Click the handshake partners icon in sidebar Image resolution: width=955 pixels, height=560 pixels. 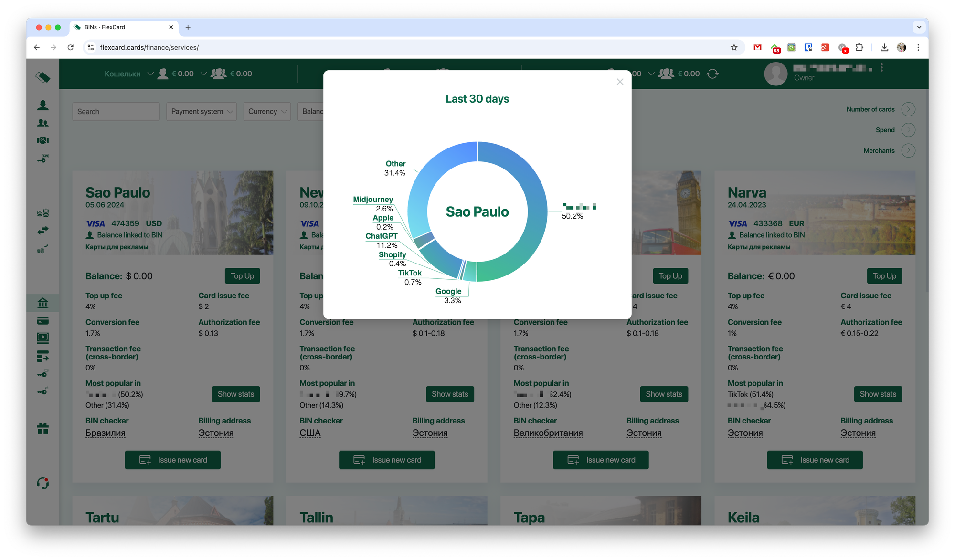(x=43, y=140)
